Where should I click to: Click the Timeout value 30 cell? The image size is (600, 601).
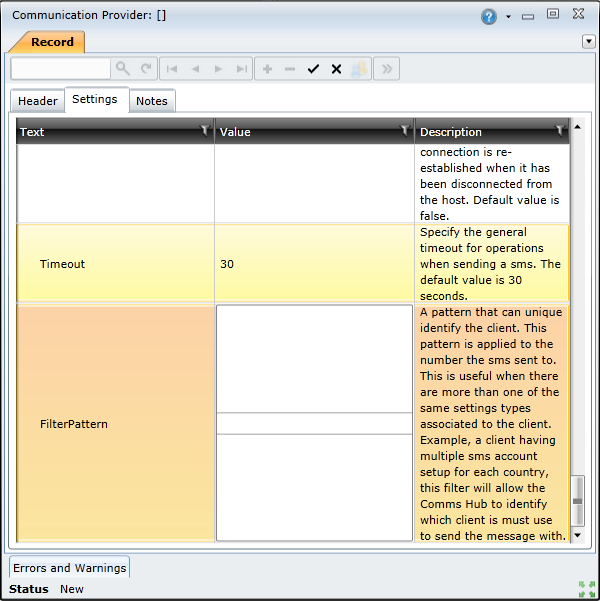pyautogui.click(x=314, y=264)
